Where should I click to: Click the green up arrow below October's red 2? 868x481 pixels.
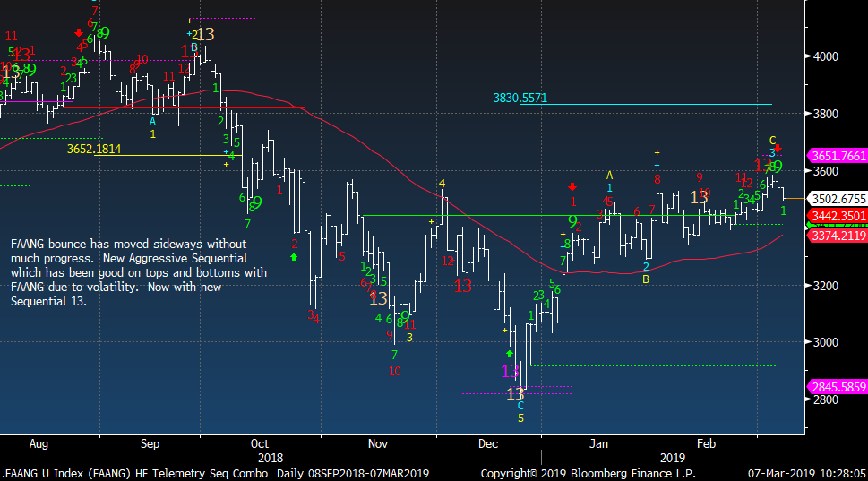(294, 257)
